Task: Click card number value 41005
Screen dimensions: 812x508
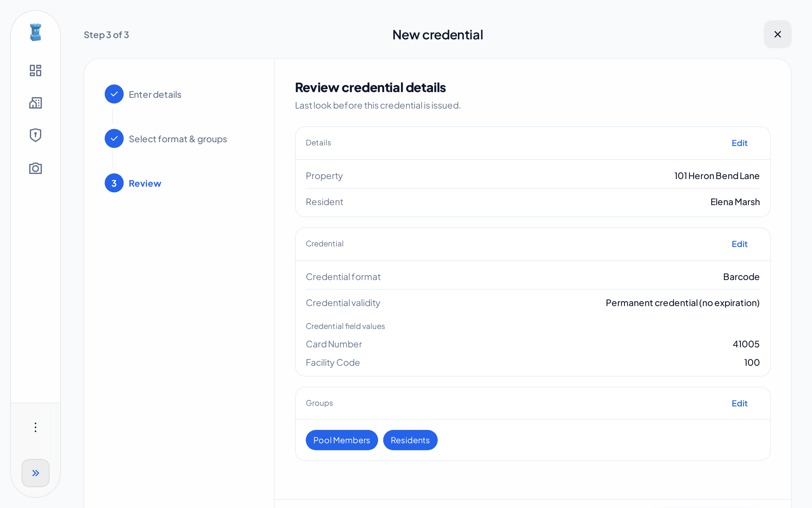Action: [x=746, y=344]
